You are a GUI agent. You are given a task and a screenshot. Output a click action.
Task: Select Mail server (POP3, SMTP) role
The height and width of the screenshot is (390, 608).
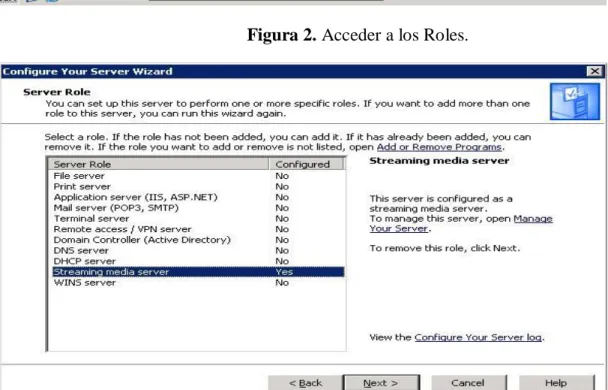tap(198, 208)
